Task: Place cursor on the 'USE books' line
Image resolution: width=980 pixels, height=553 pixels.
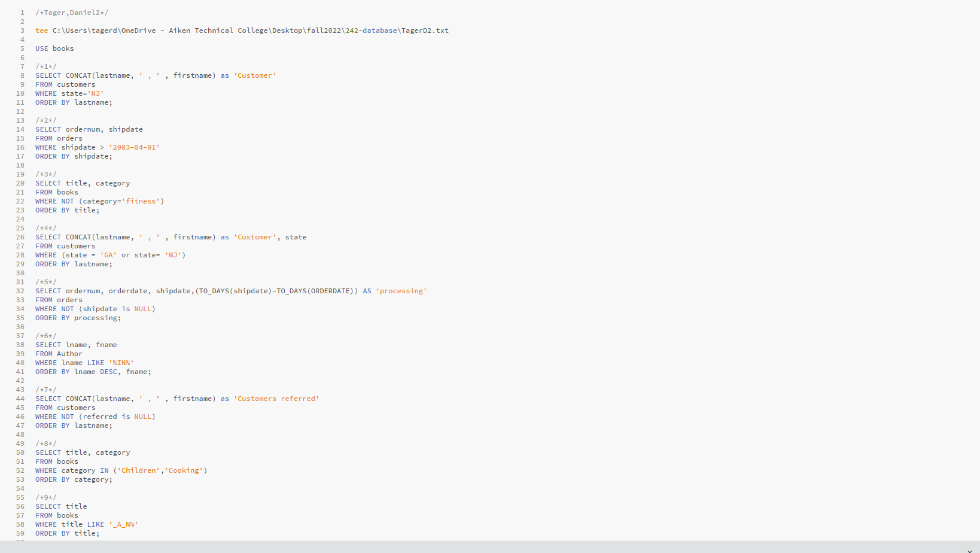Action: pos(54,48)
